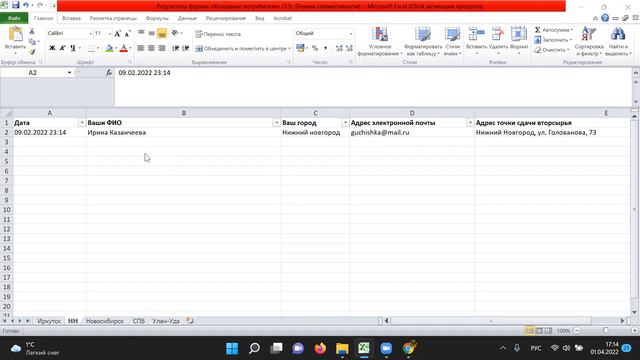
Task: Open filter dropdown on Дата column
Action: 82,122
